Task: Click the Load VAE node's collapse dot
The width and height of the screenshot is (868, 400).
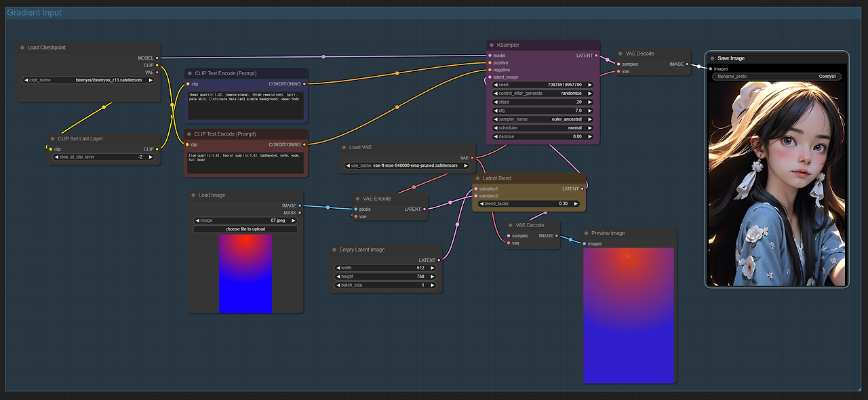Action: 344,147
